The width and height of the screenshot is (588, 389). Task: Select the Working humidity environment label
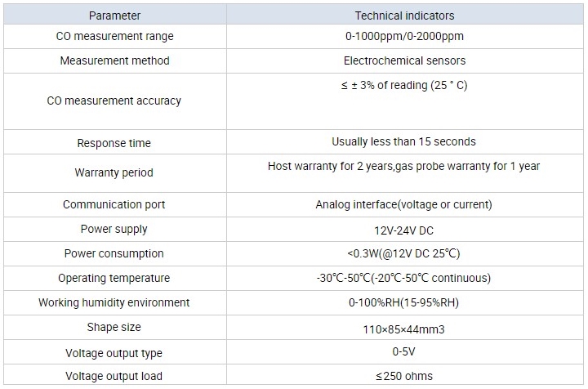pyautogui.click(x=114, y=303)
